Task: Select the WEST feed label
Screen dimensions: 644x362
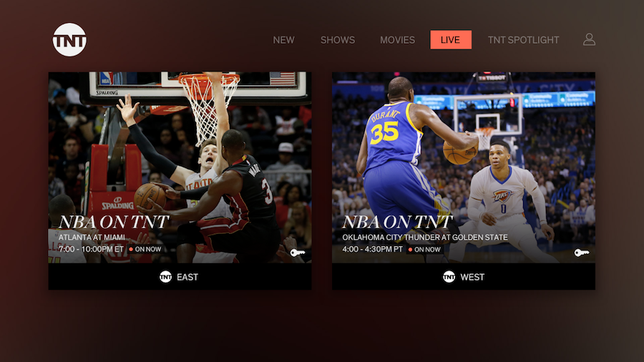Action: click(x=472, y=277)
